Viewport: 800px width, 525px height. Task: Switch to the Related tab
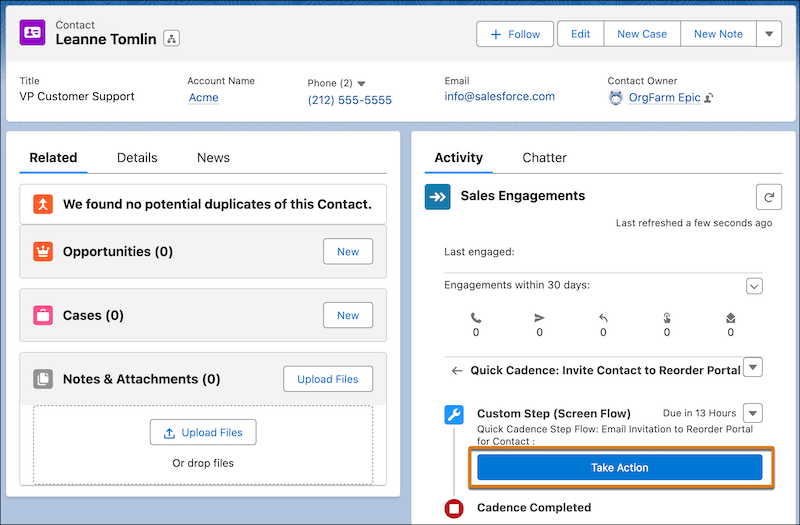[x=53, y=158]
